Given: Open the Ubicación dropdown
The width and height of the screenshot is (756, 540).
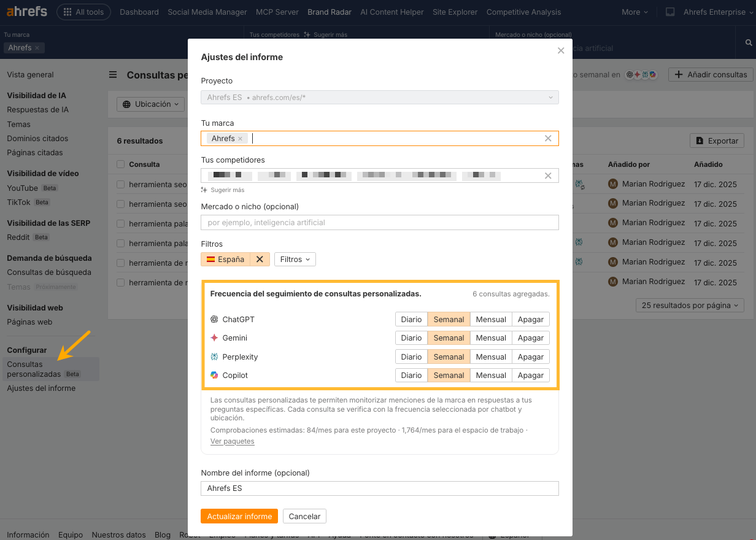Looking at the screenshot, I should (x=151, y=104).
